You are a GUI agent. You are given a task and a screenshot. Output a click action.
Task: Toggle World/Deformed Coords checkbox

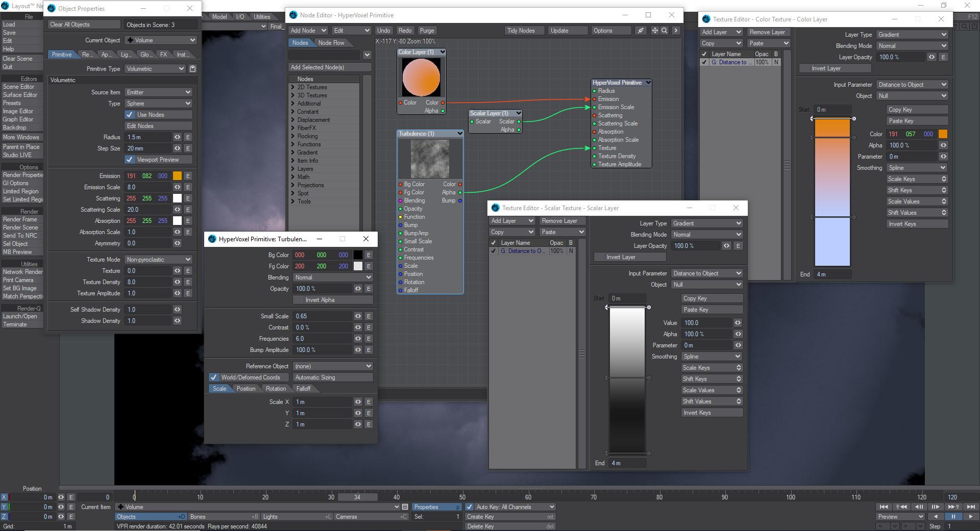coord(213,377)
